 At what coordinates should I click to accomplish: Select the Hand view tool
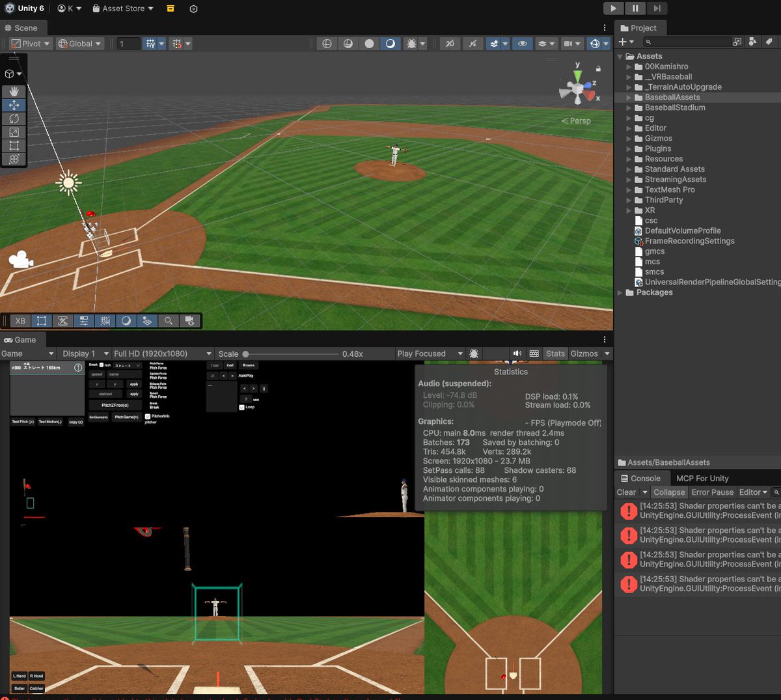tap(14, 92)
